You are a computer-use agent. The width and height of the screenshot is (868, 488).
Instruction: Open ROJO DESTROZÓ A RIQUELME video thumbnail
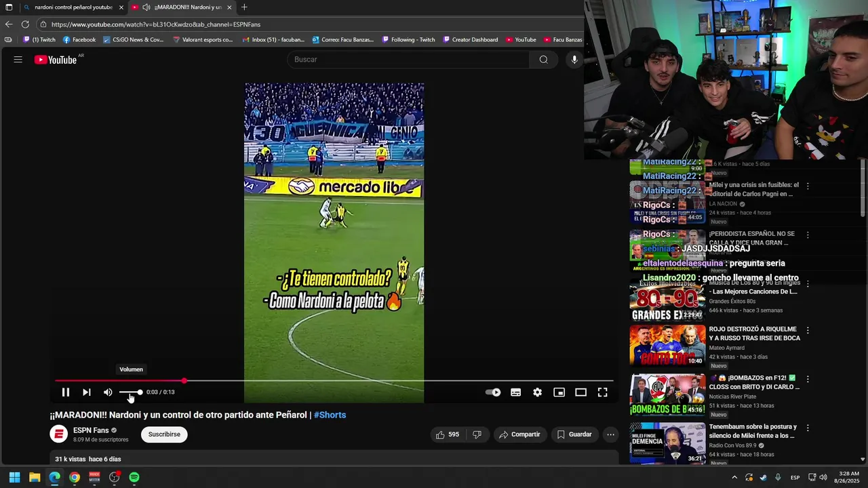[x=667, y=346]
